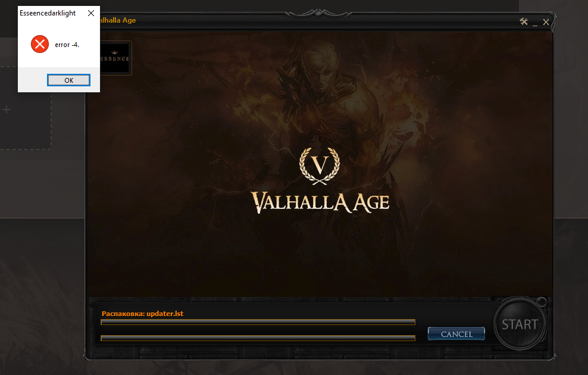
Task: Click the laurel V emblem logo
Action: pyautogui.click(x=320, y=165)
